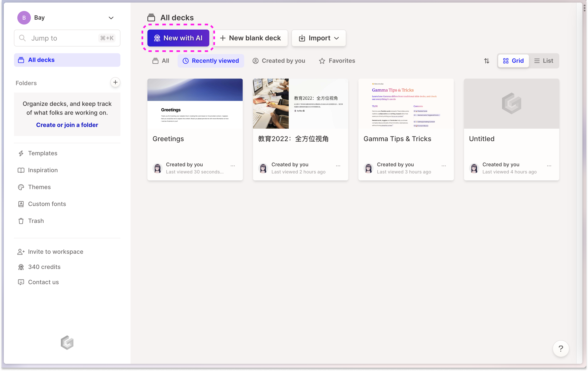
Task: Select the Created by you tab
Action: [x=279, y=61]
